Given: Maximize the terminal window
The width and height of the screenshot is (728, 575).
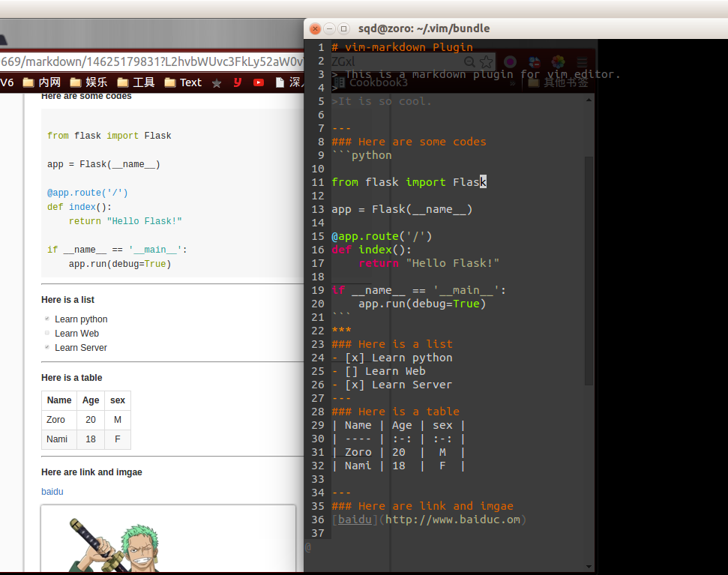Looking at the screenshot, I should point(343,28).
